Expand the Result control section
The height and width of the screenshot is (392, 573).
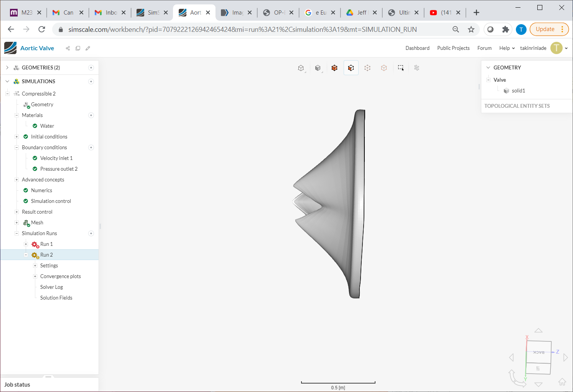pyautogui.click(x=16, y=212)
